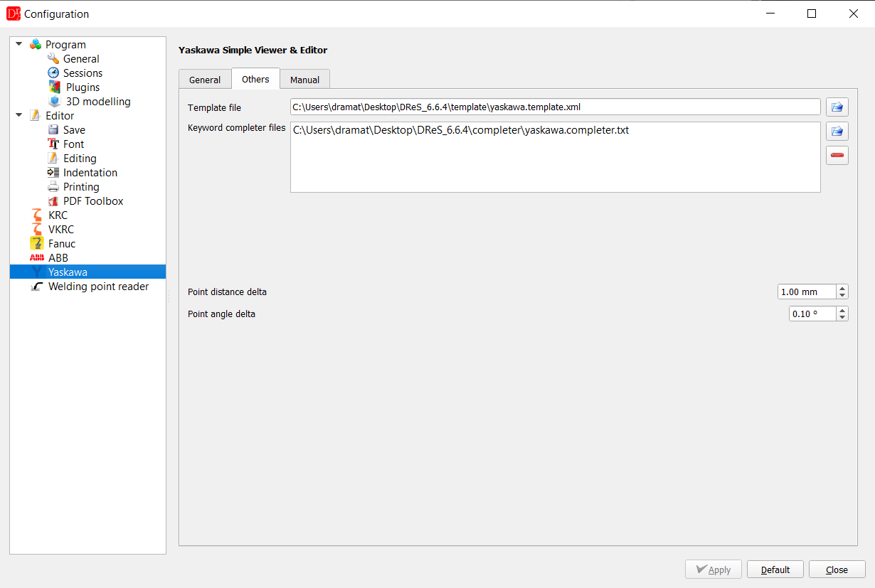Decrease Point angle delta value

(842, 317)
